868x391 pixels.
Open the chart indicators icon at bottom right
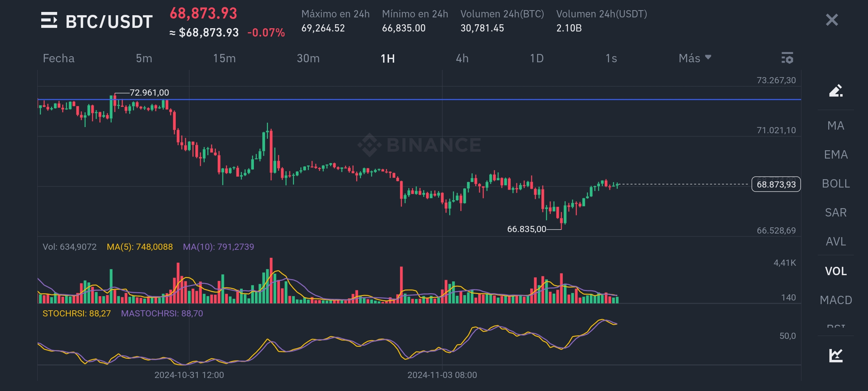click(x=836, y=355)
